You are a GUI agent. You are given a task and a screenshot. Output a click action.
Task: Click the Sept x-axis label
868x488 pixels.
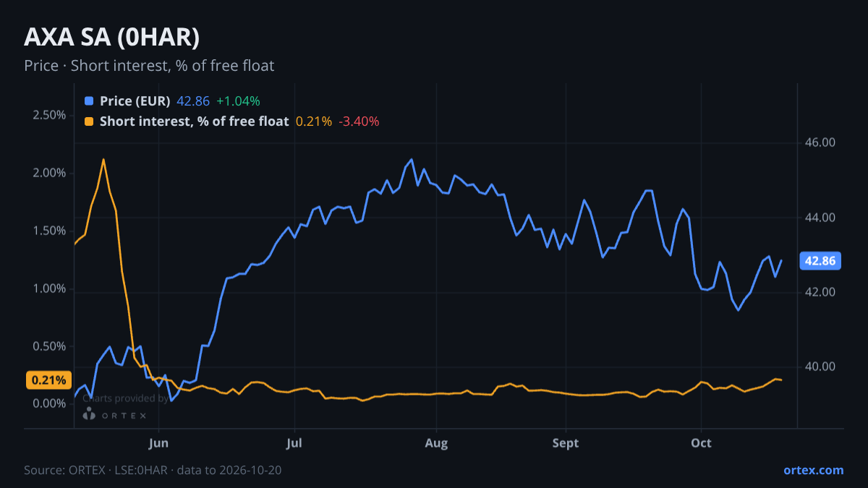[566, 443]
